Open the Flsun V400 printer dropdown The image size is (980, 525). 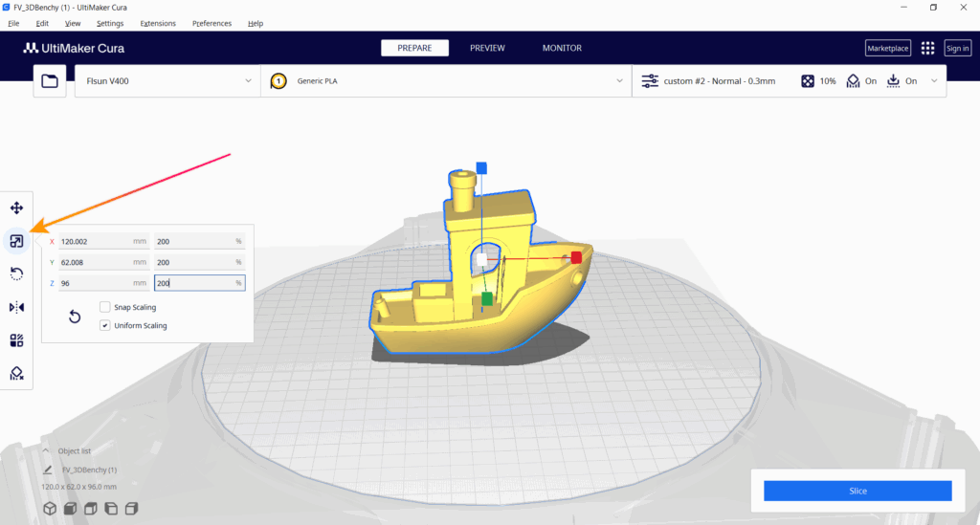pos(167,81)
